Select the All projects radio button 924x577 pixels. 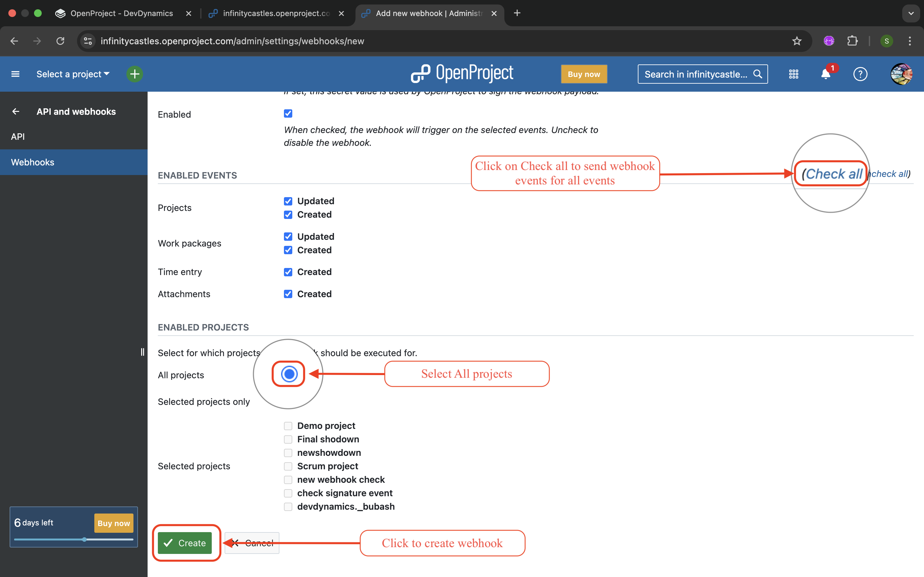(289, 374)
